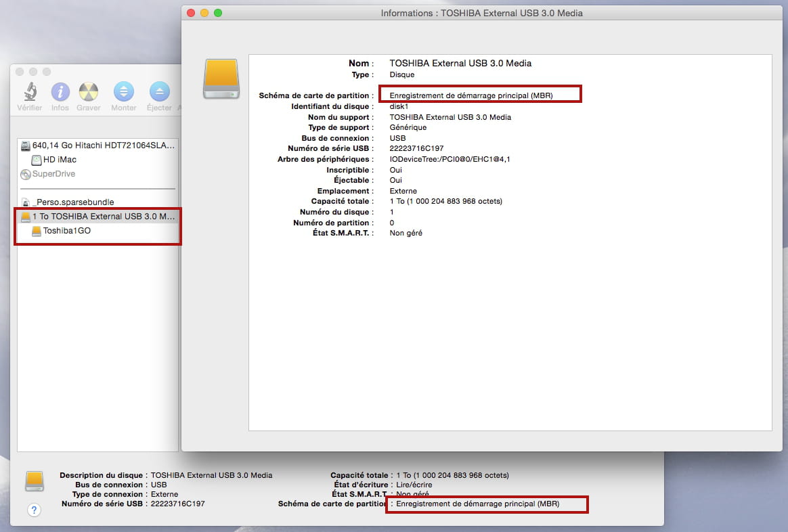This screenshot has height=532, width=788.
Task: Click the MBR partition scheme value in Informations
Action: (471, 95)
